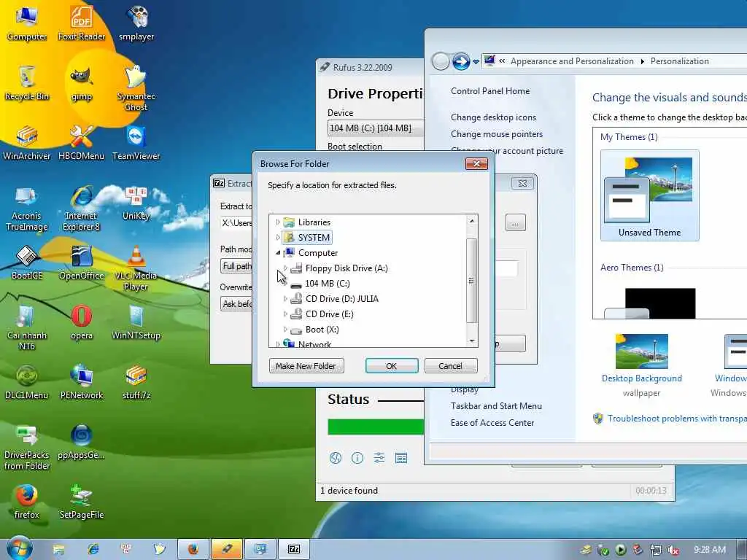Select the DriverPacks from Folder icon
This screenshot has width=747, height=560.
click(27, 447)
